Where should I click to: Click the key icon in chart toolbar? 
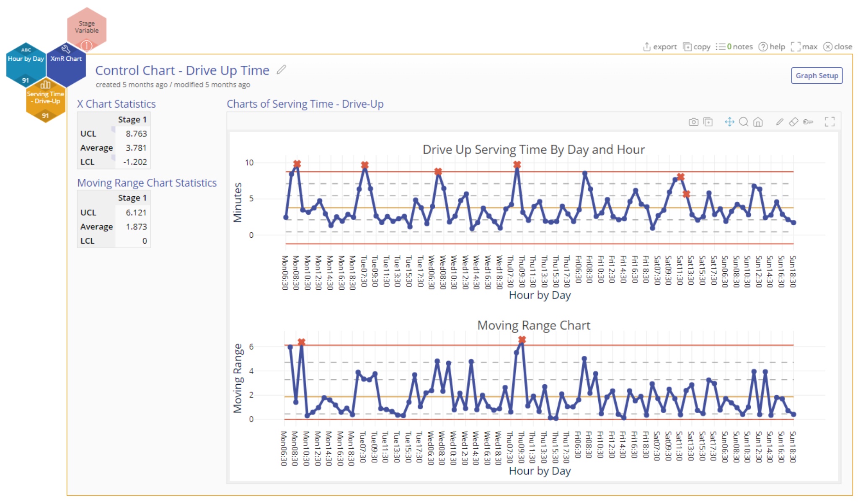tap(808, 122)
